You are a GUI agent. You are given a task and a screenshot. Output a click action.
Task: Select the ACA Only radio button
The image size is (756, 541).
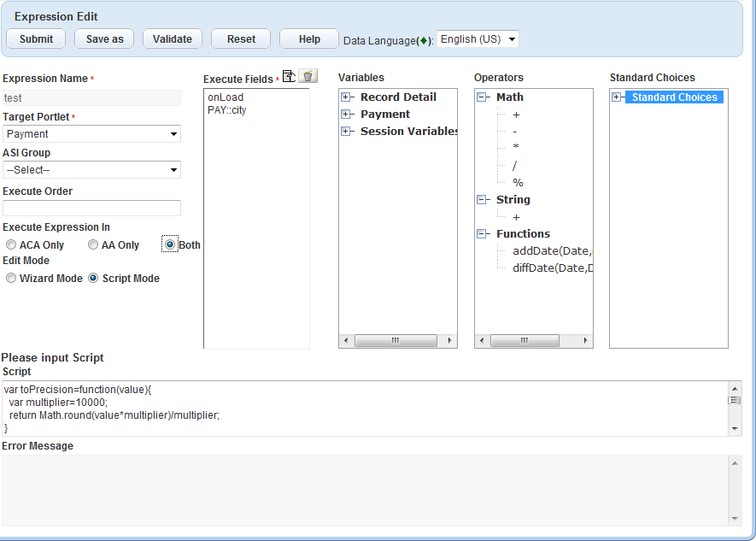[11, 245]
